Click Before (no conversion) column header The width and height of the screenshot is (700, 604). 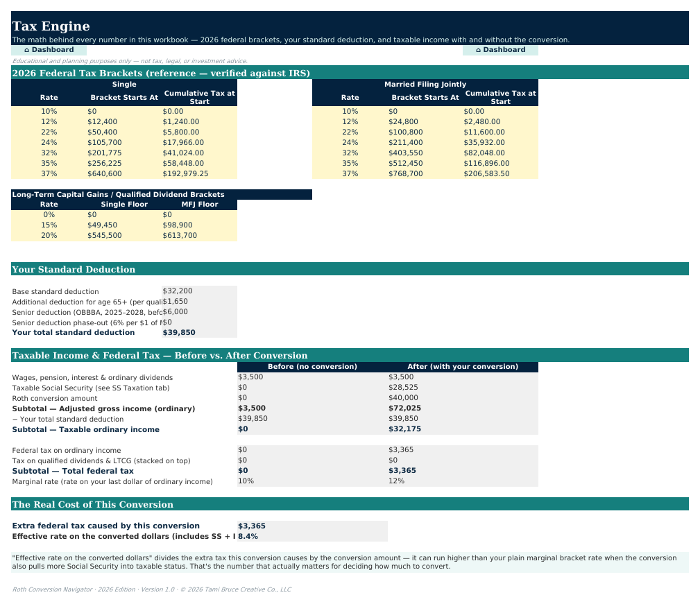tap(312, 367)
